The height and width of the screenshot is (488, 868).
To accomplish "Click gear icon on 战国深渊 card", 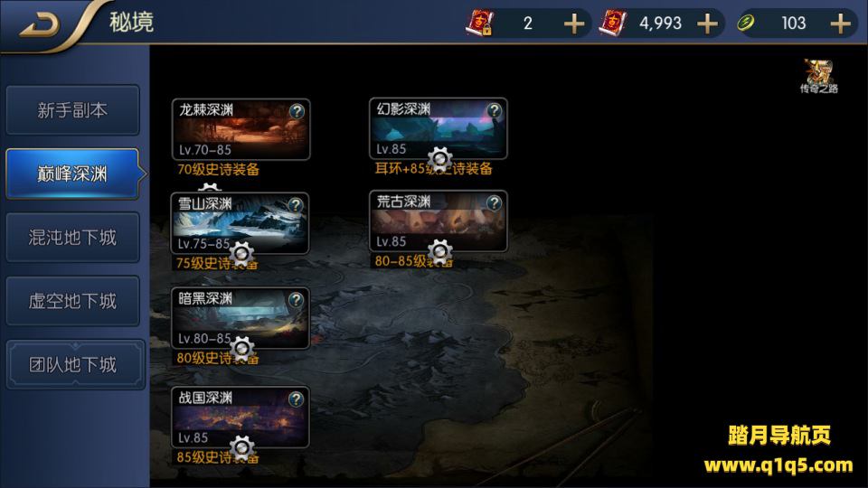I will pyautogui.click(x=242, y=447).
